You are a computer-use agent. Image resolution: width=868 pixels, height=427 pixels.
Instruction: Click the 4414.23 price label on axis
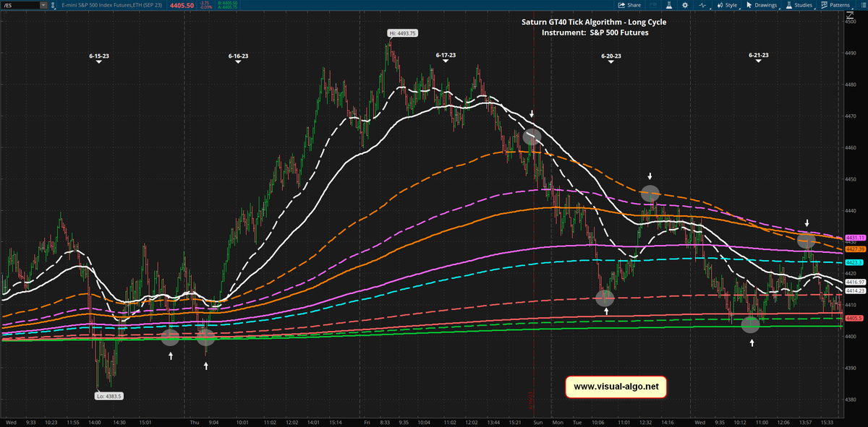tap(854, 290)
